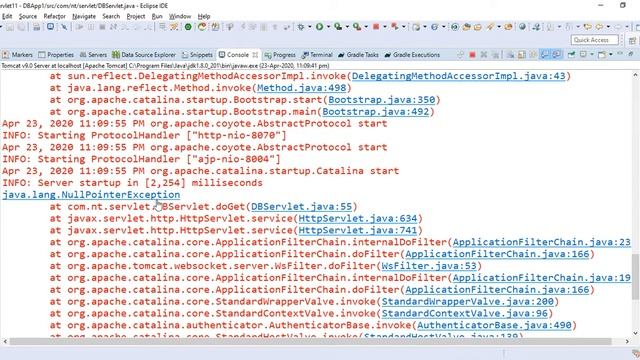The height and width of the screenshot is (360, 640).
Task: Click the Clear Console icon
Action: [x=510, y=55]
